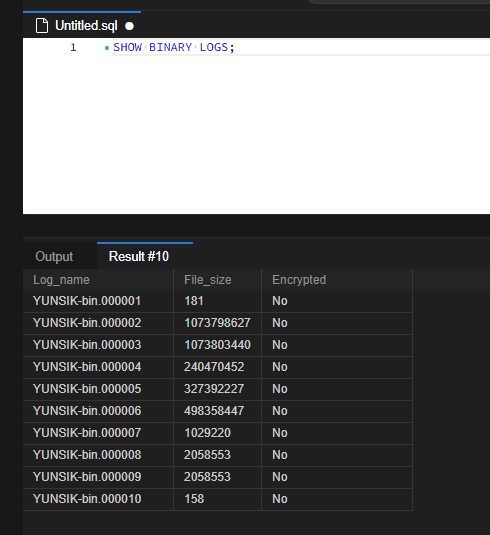The height and width of the screenshot is (535, 490).
Task: Click line number 1 in the editor gutter
Action: (73, 47)
